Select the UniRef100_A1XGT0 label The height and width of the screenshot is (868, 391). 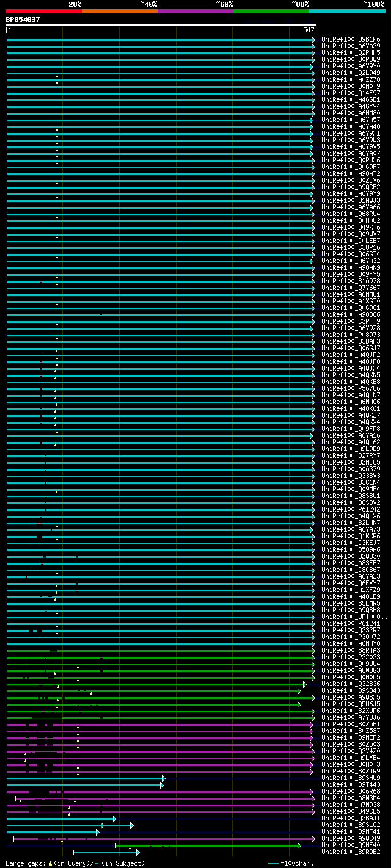click(351, 301)
